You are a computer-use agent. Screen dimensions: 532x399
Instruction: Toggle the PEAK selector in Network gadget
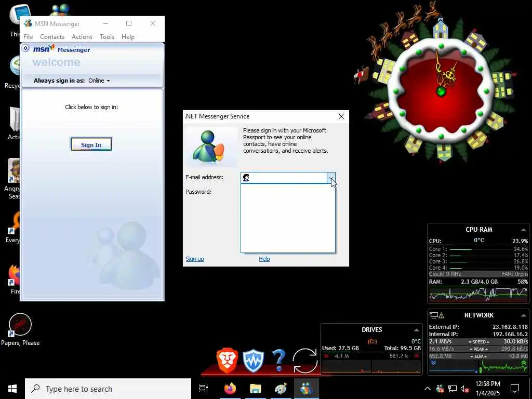478,349
